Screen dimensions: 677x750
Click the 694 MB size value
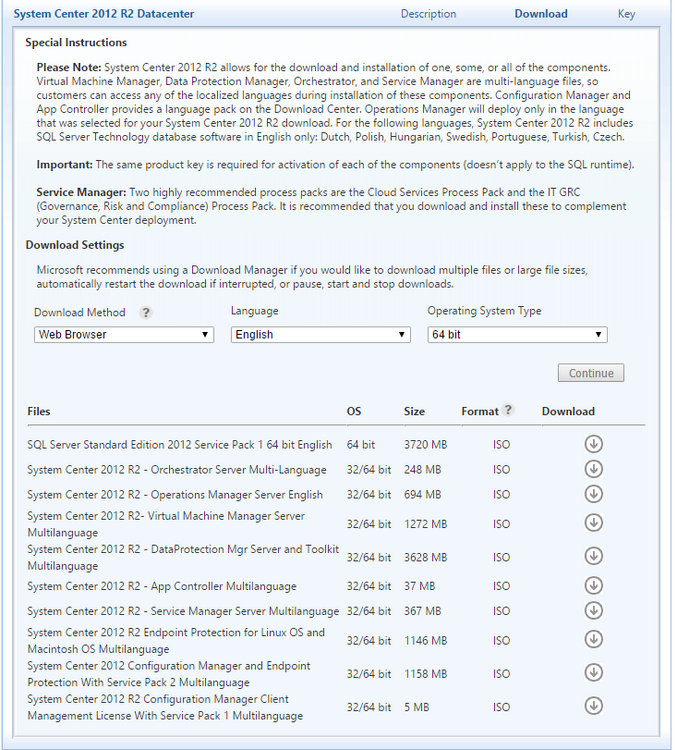coord(422,495)
